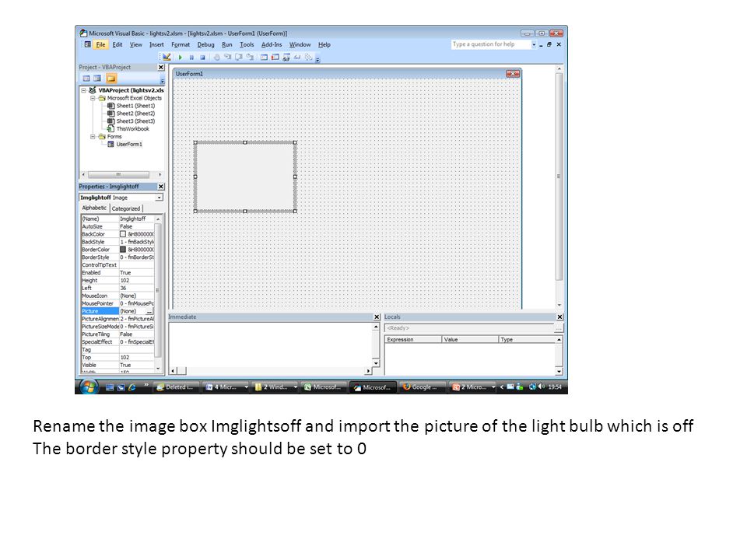Click the Step Into toolbar icon
Viewport: 747px width, 560px height.
click(227, 57)
